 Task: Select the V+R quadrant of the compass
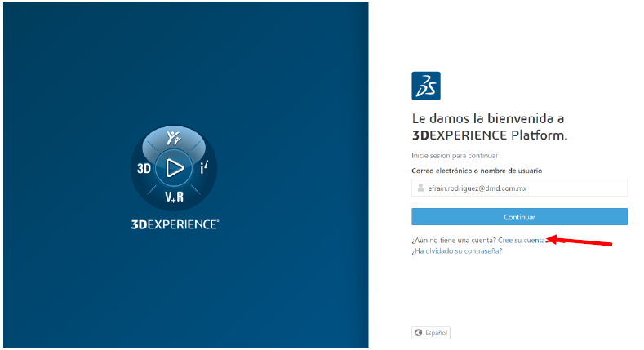(x=174, y=197)
